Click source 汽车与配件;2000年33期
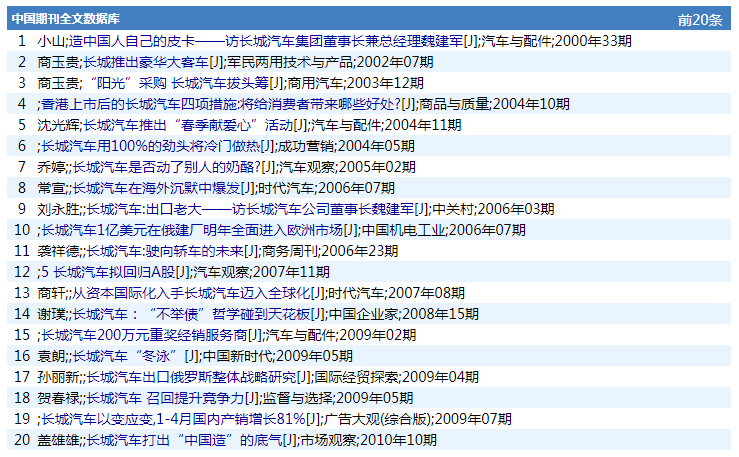This screenshot has width=739, height=457. [x=556, y=41]
